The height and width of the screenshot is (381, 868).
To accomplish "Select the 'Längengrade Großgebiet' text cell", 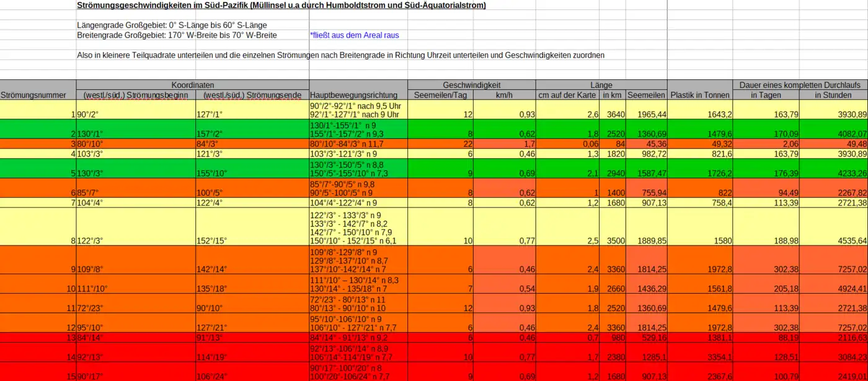I will pos(172,25).
